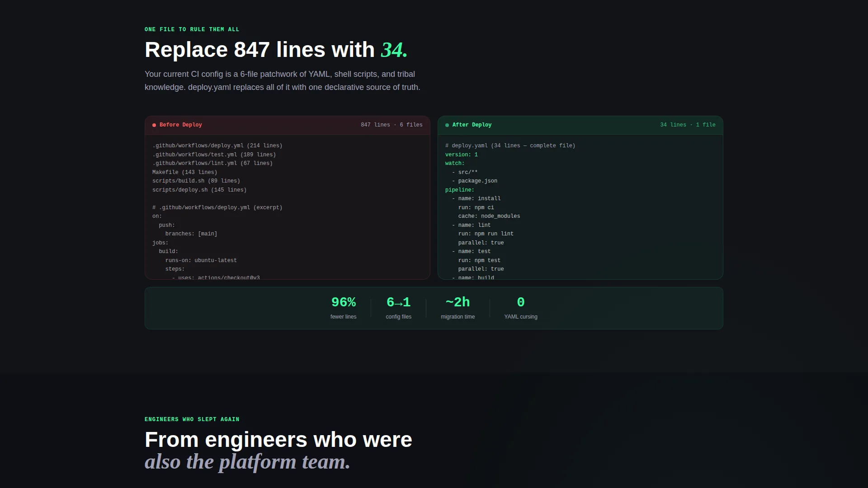This screenshot has height=488, width=868.
Task: Click the '34 lines · 1 file' label
Action: pyautogui.click(x=688, y=125)
